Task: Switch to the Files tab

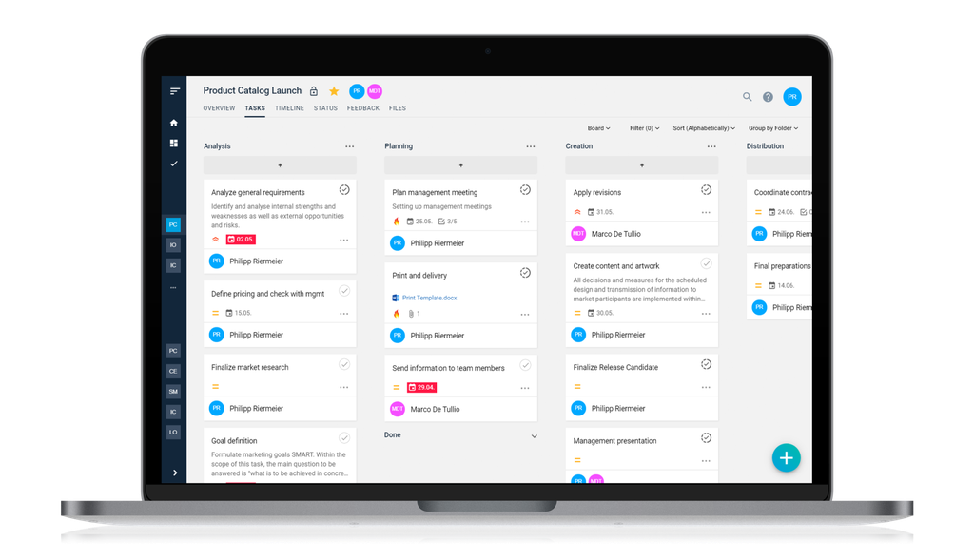Action: pos(398,108)
